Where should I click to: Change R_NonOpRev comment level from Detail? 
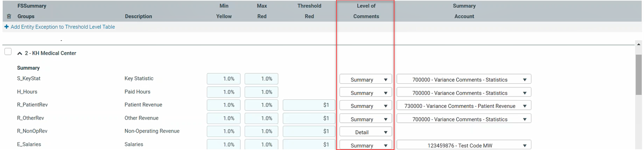click(x=366, y=132)
